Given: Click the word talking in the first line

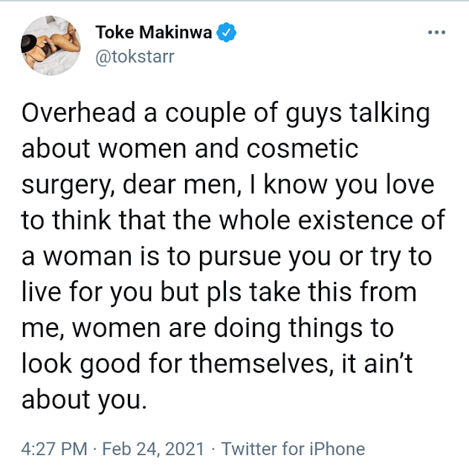Looking at the screenshot, I should [x=389, y=115].
